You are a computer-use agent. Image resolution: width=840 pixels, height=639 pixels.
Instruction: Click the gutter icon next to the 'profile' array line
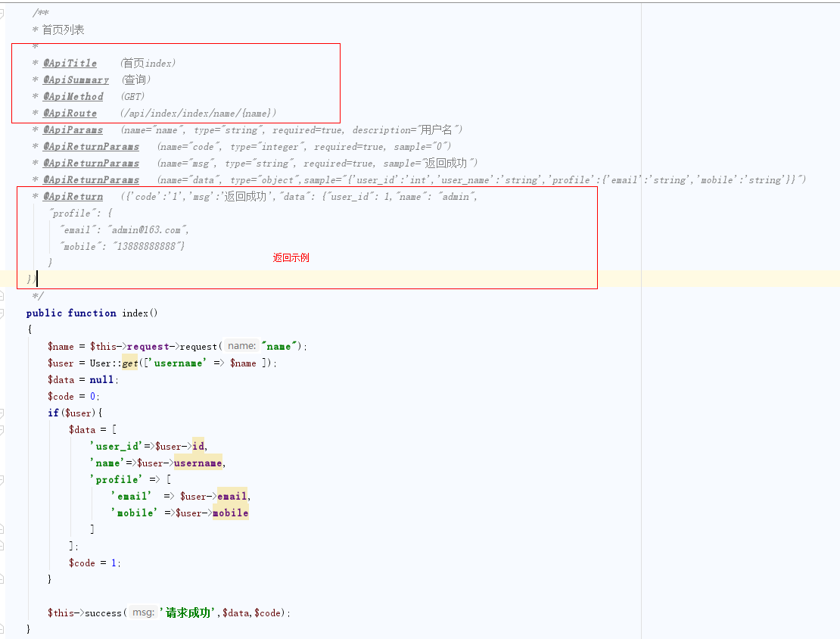(6, 479)
